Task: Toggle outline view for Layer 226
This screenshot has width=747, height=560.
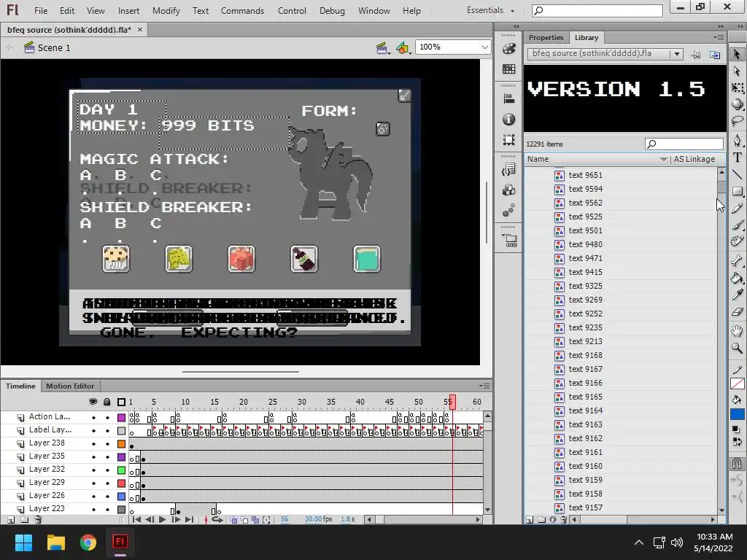Action: click(122, 496)
